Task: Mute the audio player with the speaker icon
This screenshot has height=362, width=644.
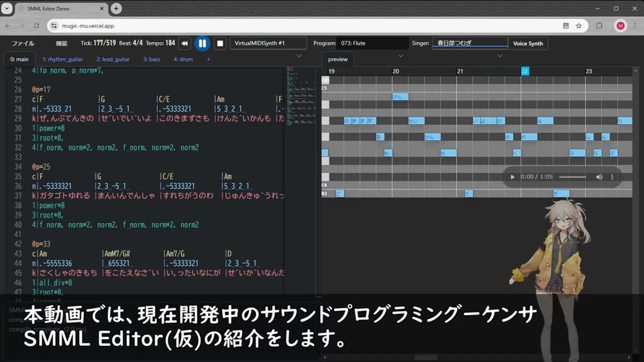Action: pos(599,177)
